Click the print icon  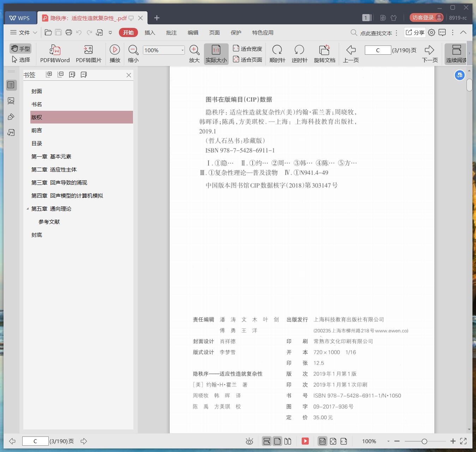click(69, 32)
